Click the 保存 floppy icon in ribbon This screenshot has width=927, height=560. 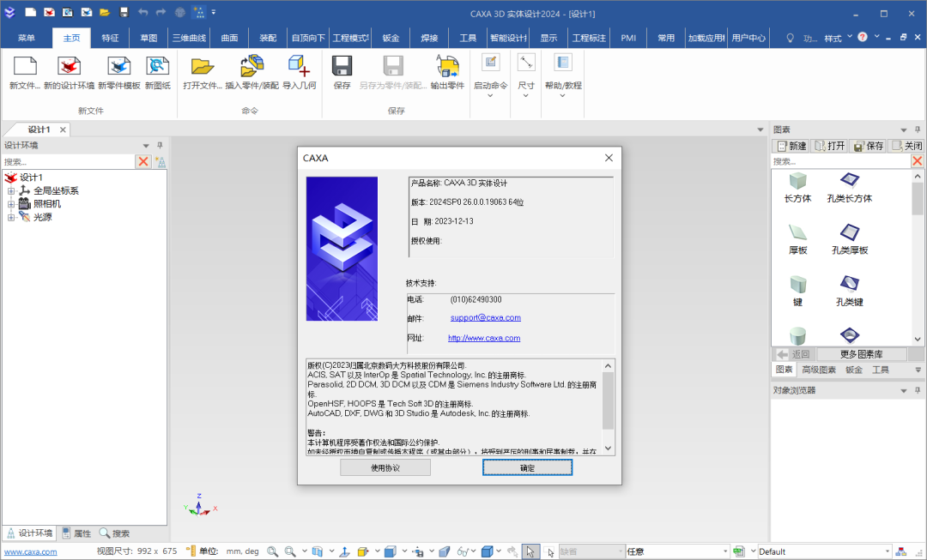point(342,66)
